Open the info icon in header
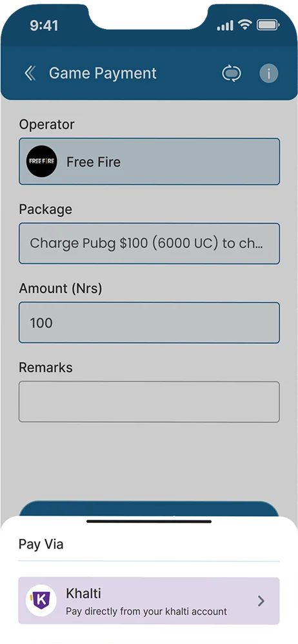The width and height of the screenshot is (298, 644). [x=269, y=73]
